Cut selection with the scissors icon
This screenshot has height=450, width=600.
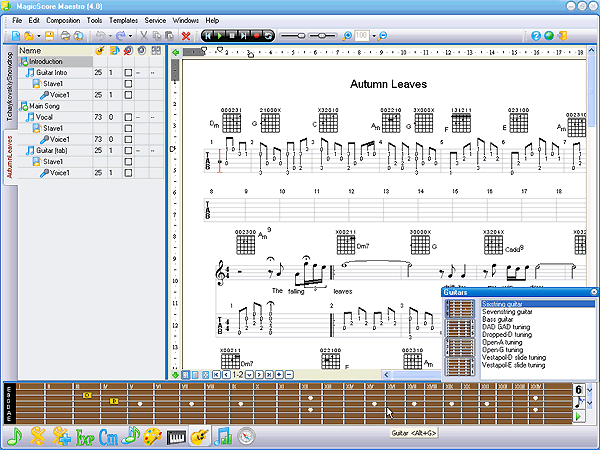[144, 36]
